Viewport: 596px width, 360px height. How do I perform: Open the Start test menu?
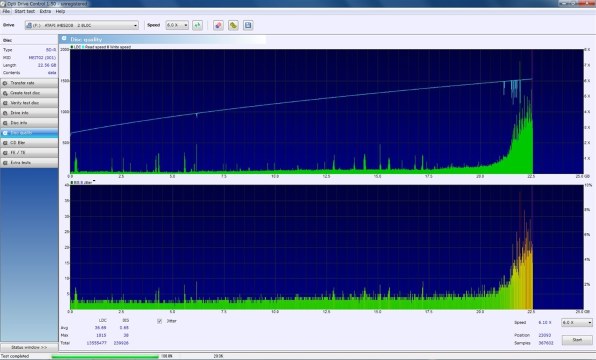click(x=25, y=11)
